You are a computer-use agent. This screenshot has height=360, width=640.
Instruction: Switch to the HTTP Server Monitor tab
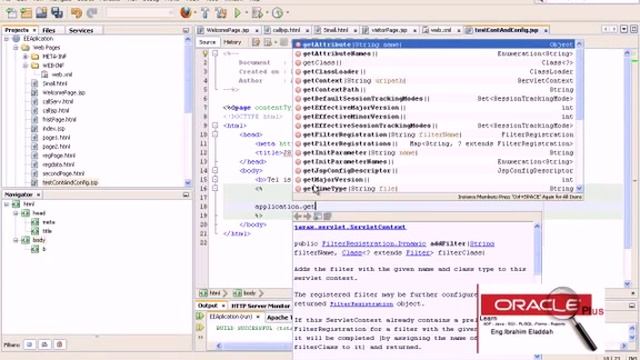click(x=261, y=306)
